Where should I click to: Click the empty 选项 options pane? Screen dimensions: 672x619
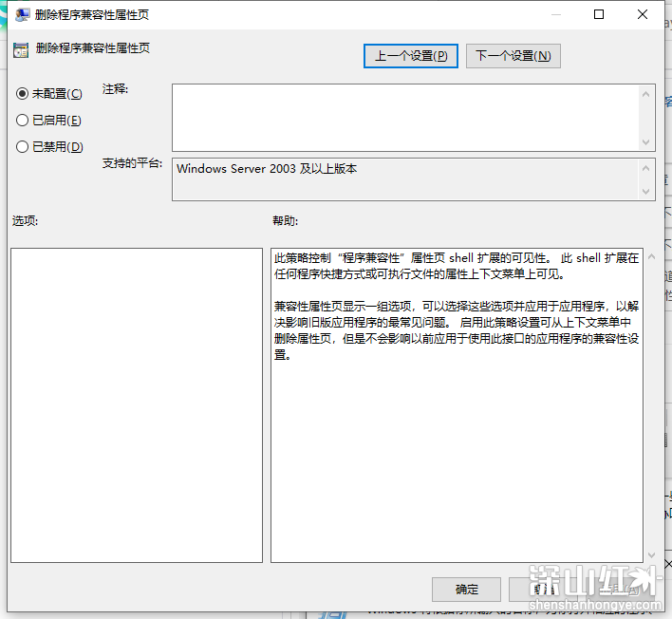click(136, 404)
